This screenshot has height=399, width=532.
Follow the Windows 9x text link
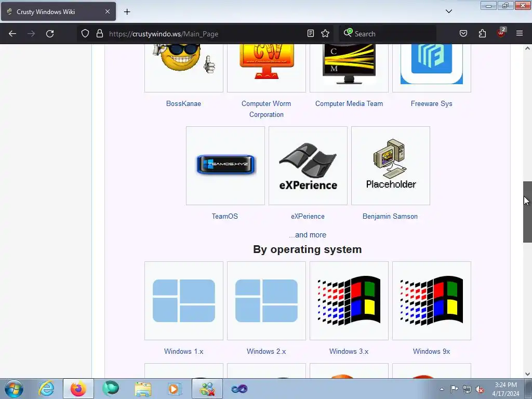tap(431, 351)
